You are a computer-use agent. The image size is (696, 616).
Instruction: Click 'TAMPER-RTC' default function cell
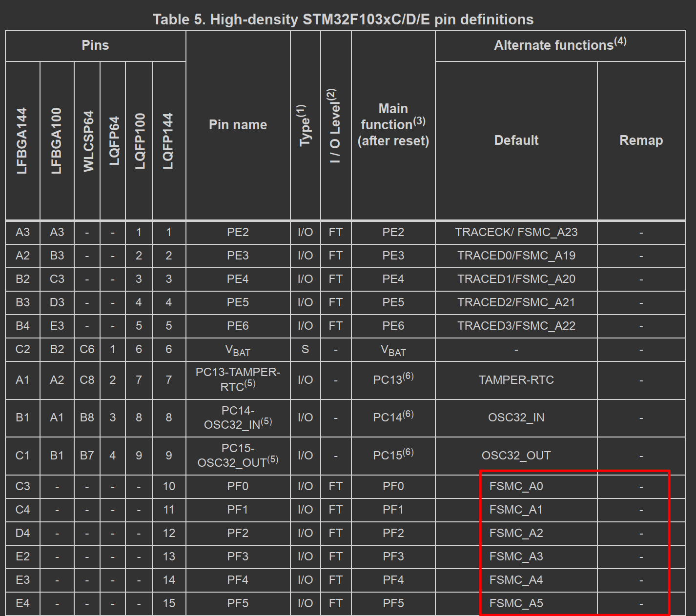coord(516,380)
